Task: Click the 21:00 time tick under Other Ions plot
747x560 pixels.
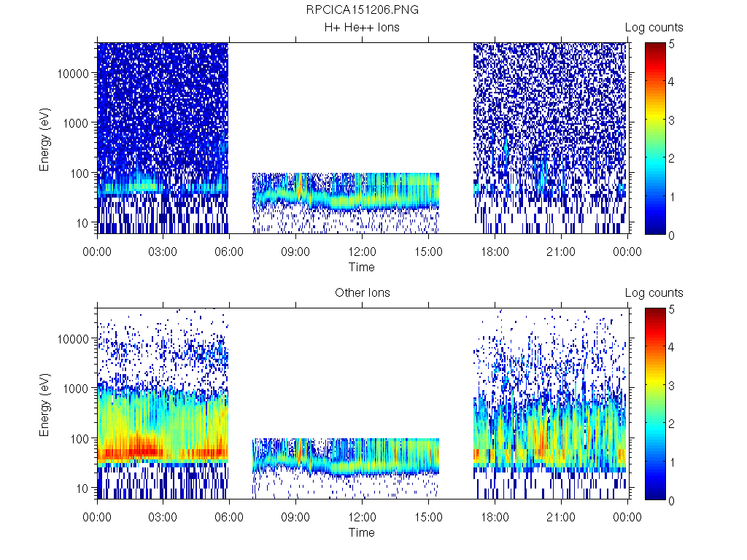Action: (561, 517)
